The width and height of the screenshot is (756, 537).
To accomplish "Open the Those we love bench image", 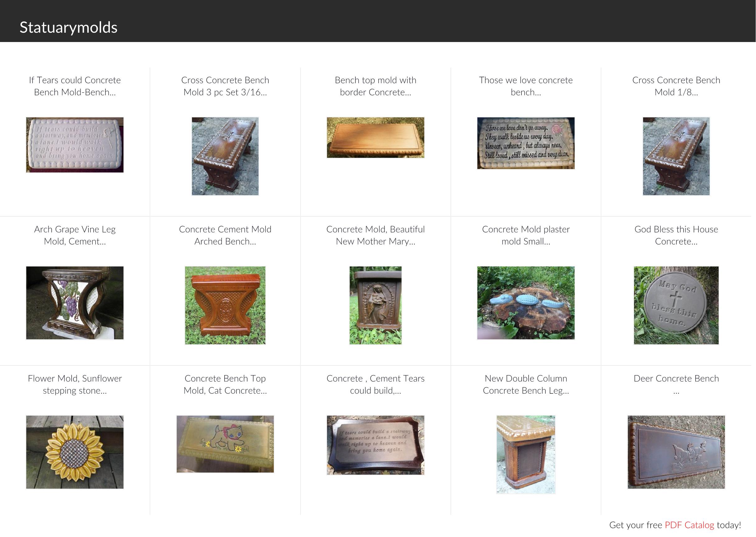I will pyautogui.click(x=526, y=143).
